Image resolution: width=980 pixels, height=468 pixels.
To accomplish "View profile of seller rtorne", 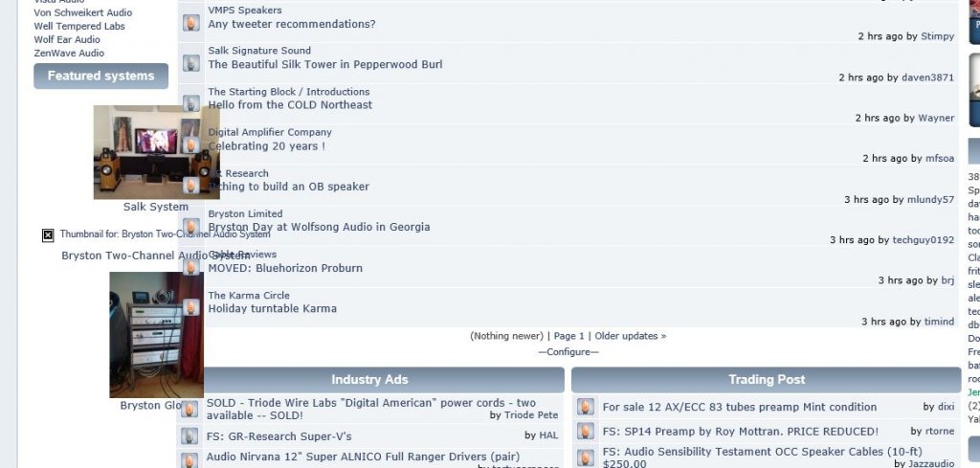I will pos(940,432).
